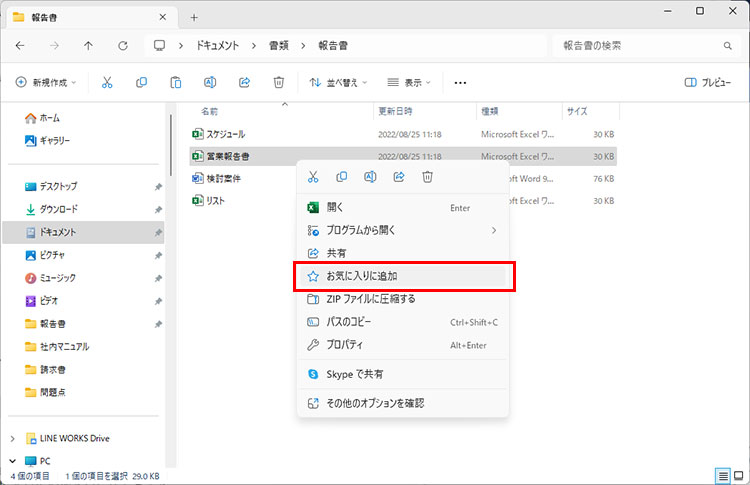750x485 pixels.
Task: Switch to large thumbnails view in status bar
Action: [x=737, y=475]
